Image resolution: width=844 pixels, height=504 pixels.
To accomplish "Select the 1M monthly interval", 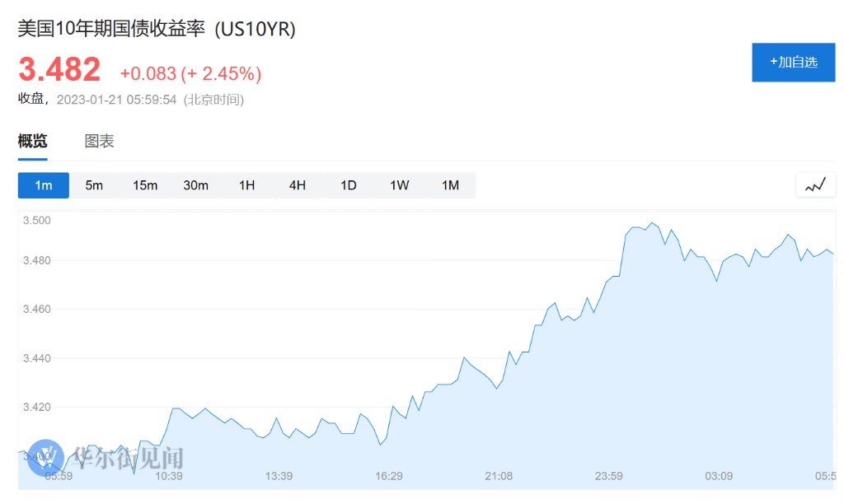I will [x=450, y=185].
